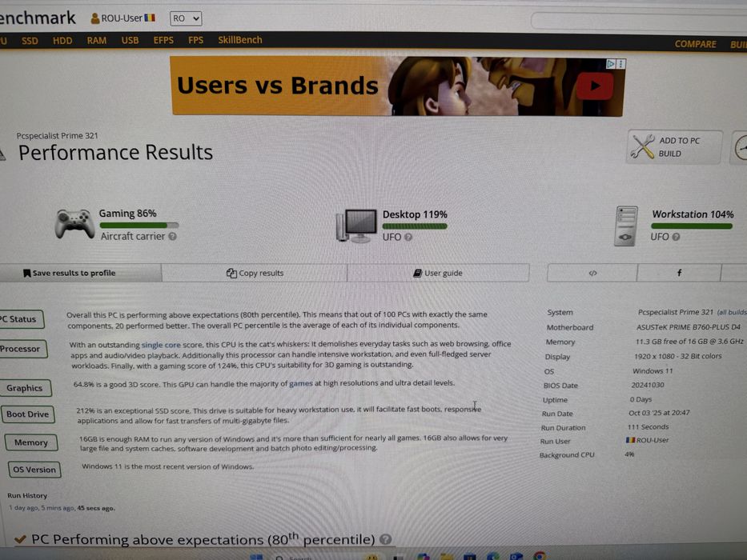Click COMPARE in the top bar

coord(695,44)
